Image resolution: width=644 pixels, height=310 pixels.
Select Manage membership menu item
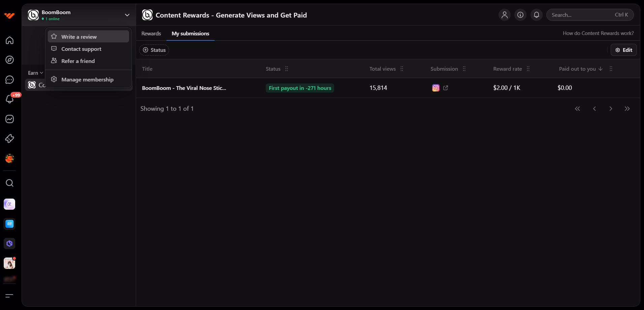click(88, 79)
